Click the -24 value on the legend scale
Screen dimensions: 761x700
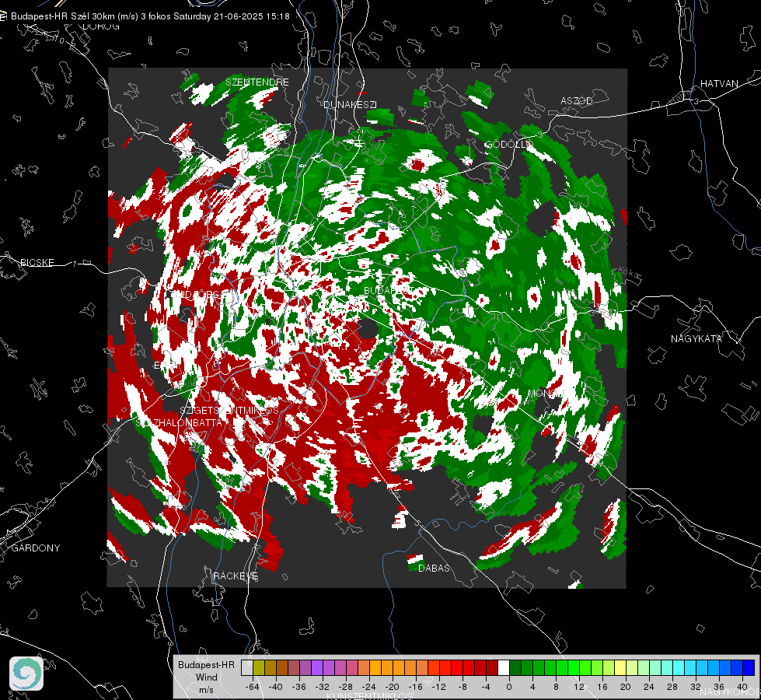tap(369, 687)
